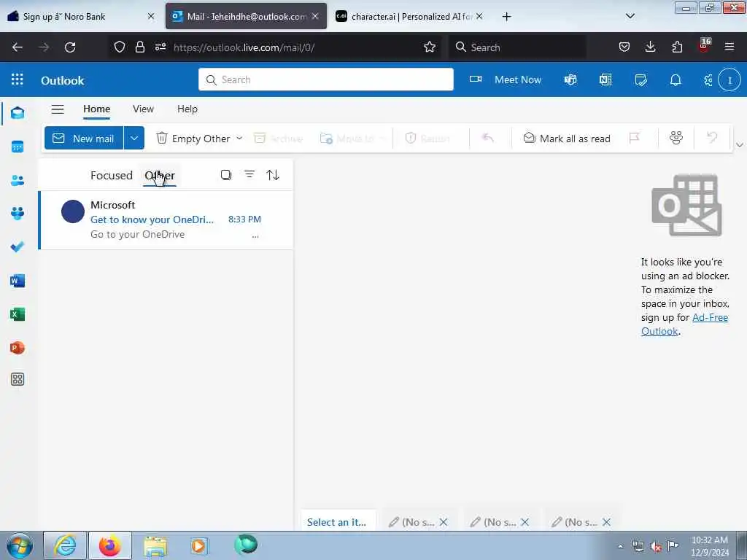Click the Groups icon in ribbon
The image size is (747, 560).
[x=676, y=138]
